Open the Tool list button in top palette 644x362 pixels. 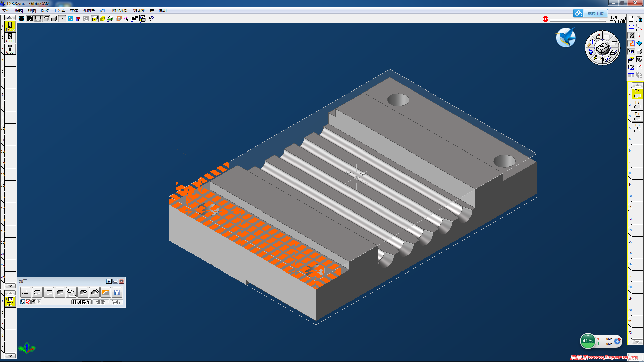632,35
